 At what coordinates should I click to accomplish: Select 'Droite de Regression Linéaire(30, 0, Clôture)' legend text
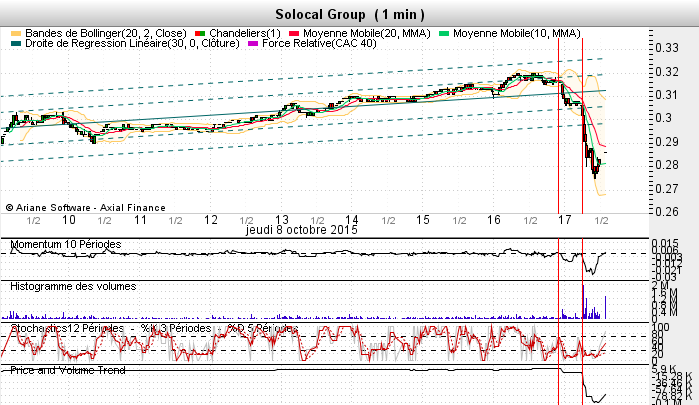pyautogui.click(x=132, y=43)
